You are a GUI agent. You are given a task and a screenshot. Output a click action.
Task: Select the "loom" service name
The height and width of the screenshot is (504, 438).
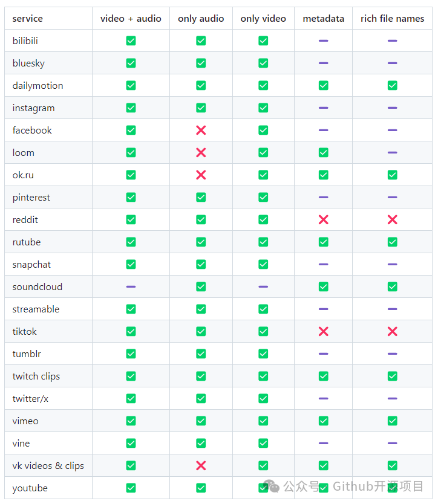[x=23, y=153]
